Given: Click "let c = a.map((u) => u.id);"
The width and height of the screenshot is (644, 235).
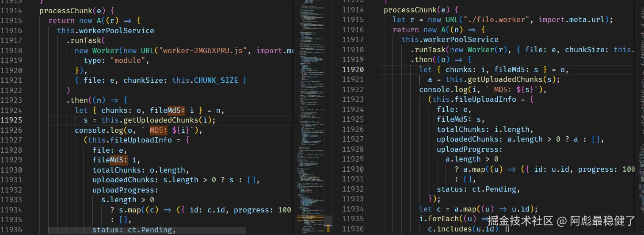Looking at the screenshot, I should 479,209.
